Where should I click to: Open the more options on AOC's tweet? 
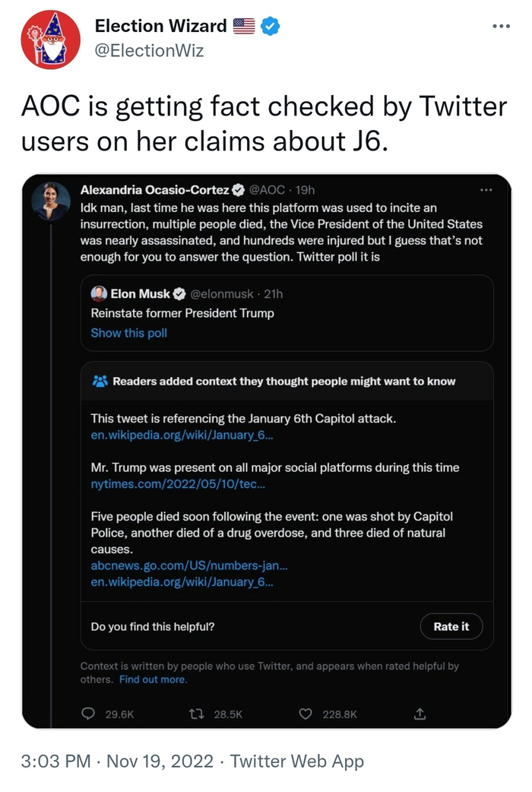click(486, 189)
